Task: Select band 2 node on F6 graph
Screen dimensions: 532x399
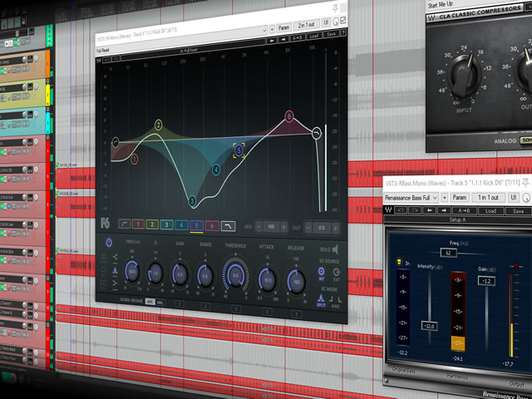Action: [x=159, y=125]
